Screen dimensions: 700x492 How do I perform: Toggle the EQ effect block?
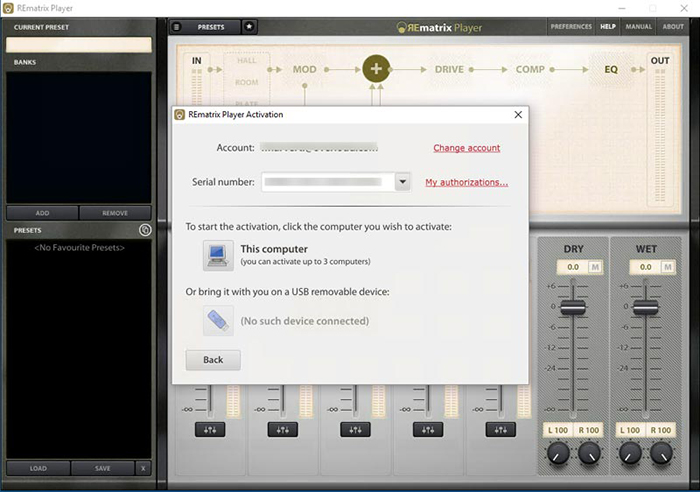(611, 69)
